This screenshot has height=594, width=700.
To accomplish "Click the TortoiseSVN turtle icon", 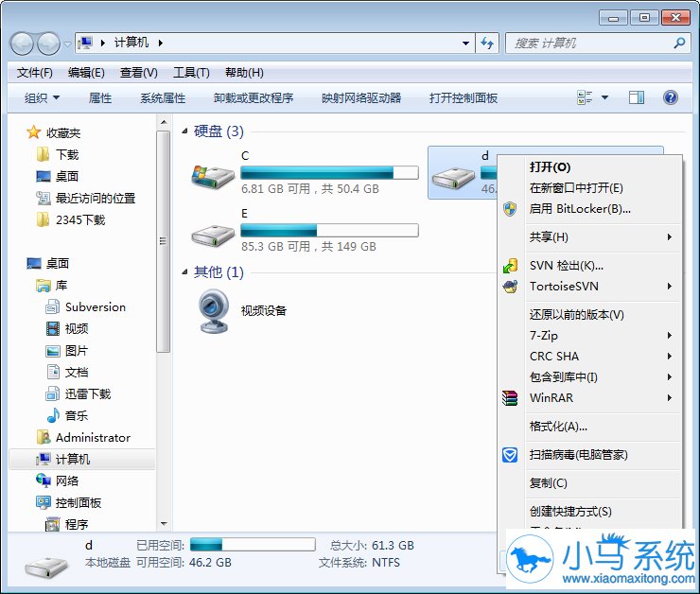I will coord(510,286).
